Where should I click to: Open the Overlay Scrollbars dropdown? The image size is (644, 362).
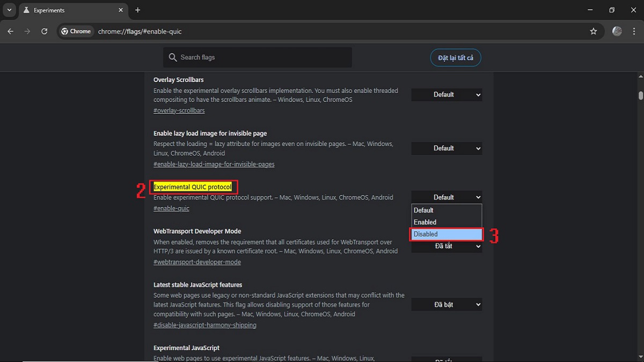[x=447, y=95]
